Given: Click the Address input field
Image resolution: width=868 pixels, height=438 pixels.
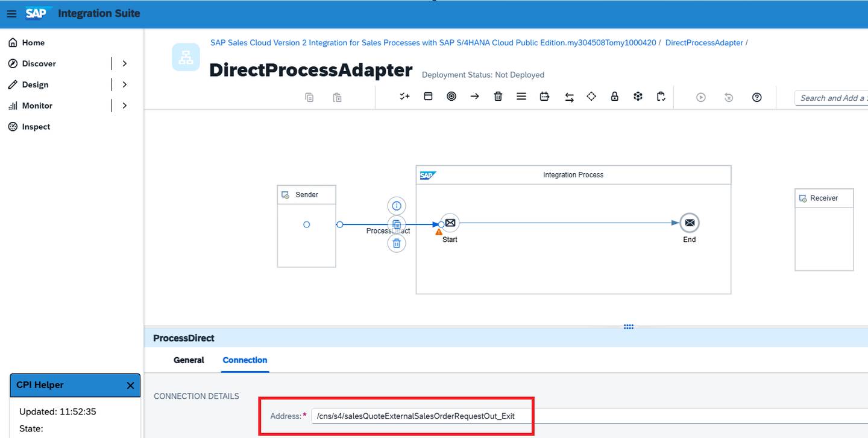Looking at the screenshot, I should [x=590, y=416].
